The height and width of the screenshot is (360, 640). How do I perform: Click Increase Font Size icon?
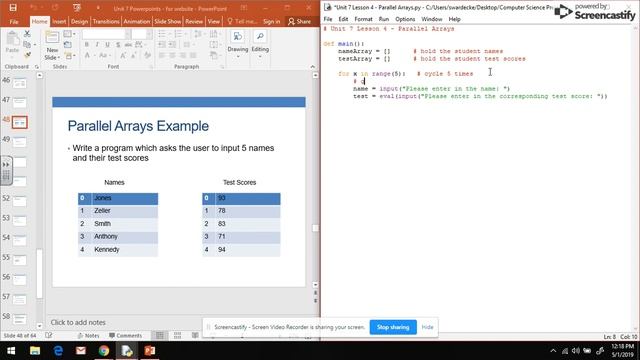(x=123, y=55)
